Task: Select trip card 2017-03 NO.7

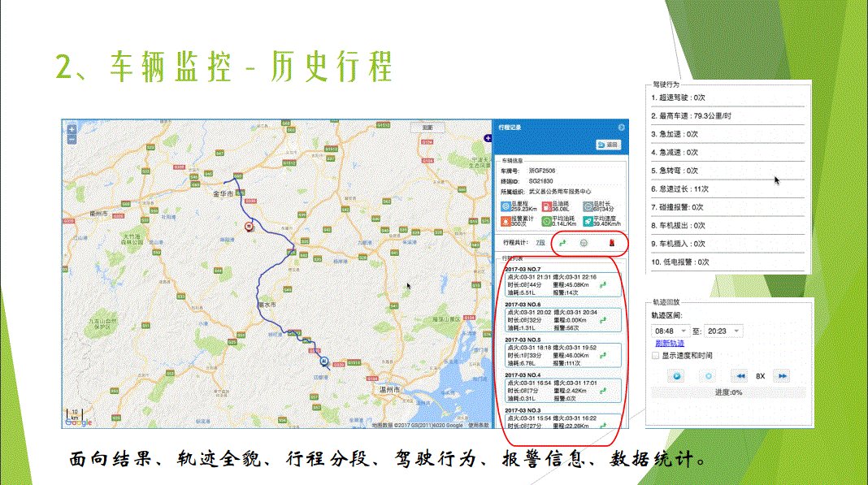Action: (x=562, y=284)
